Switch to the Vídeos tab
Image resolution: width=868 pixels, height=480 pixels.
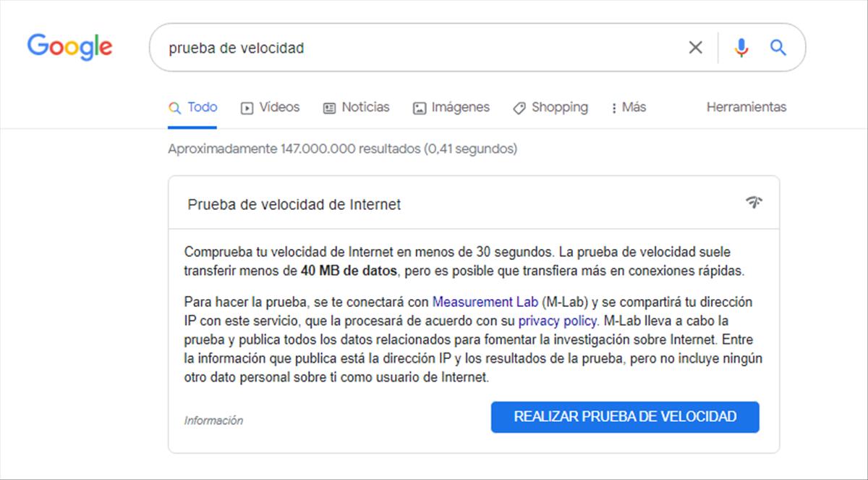click(270, 107)
